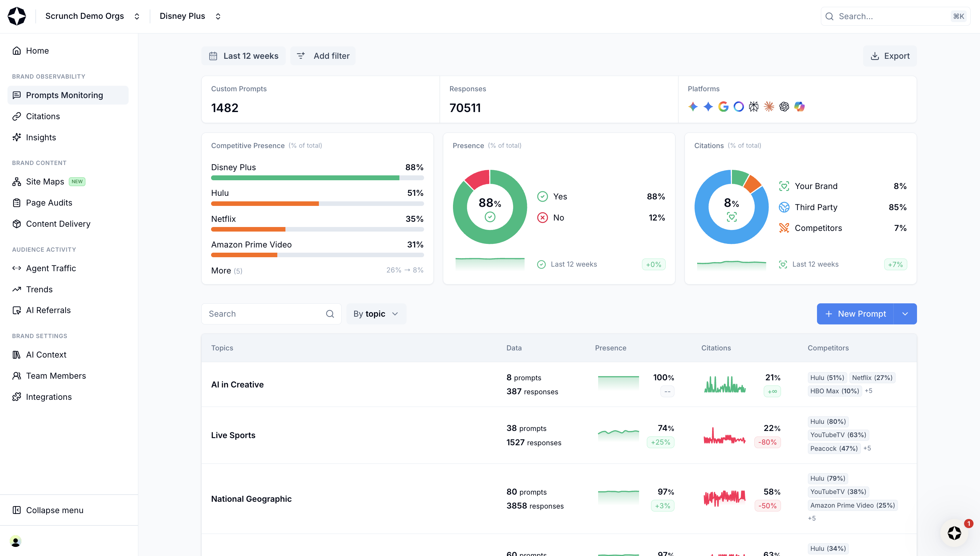980x556 pixels.
Task: Click the Add filter button
Action: (x=323, y=56)
